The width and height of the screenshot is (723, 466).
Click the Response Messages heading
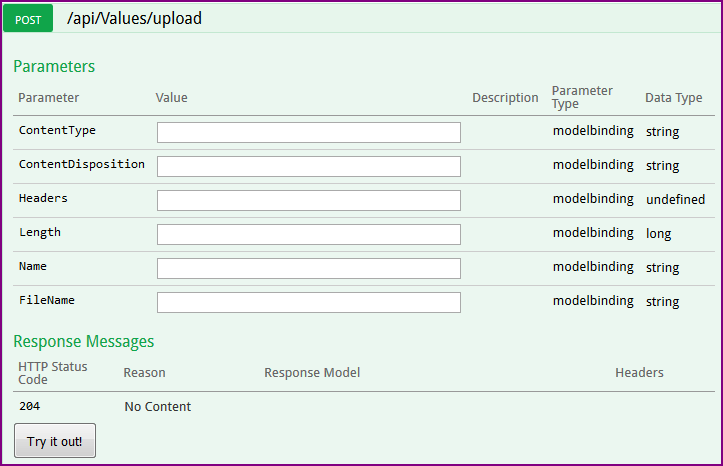[84, 341]
